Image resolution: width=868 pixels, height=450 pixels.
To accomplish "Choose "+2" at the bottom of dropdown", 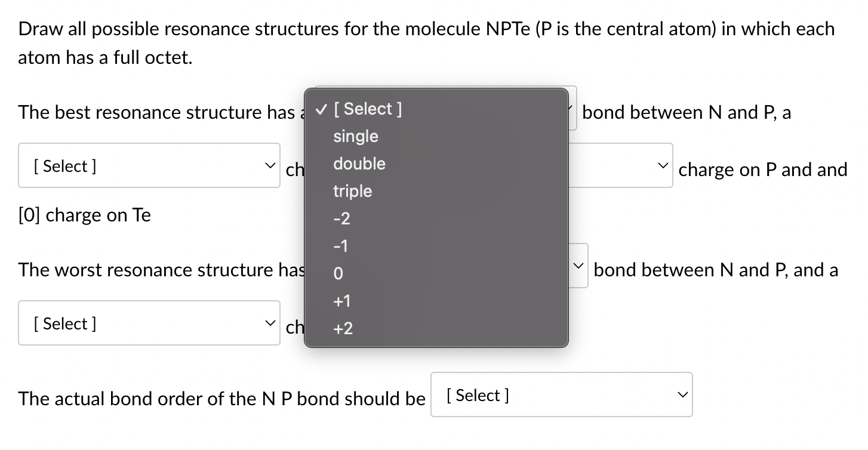I will click(343, 328).
